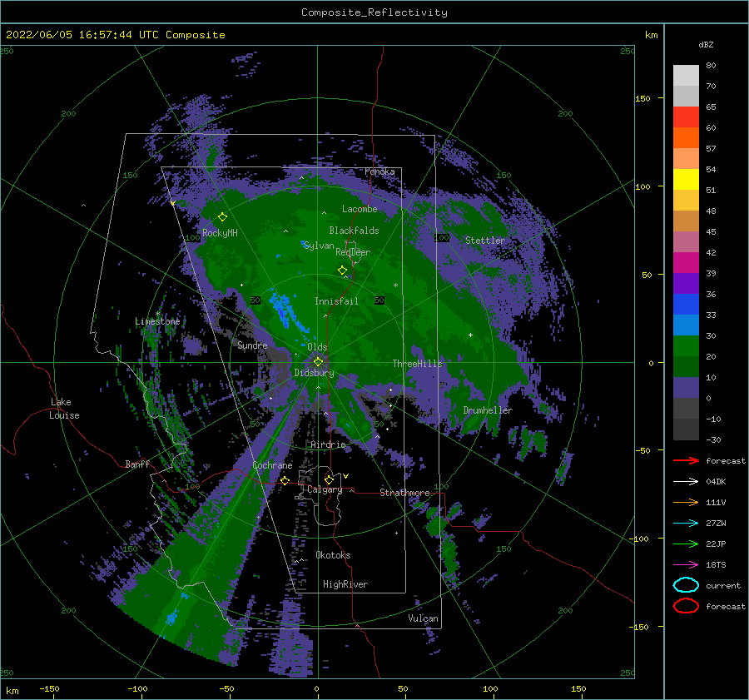
Task: Click the red forecast arrow in legend
Action: 686,460
